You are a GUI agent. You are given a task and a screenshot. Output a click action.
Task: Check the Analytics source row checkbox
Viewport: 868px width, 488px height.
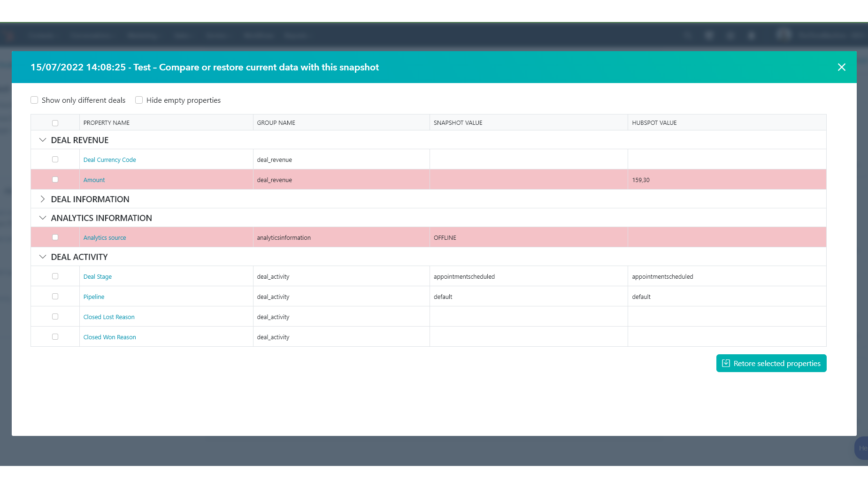(55, 237)
